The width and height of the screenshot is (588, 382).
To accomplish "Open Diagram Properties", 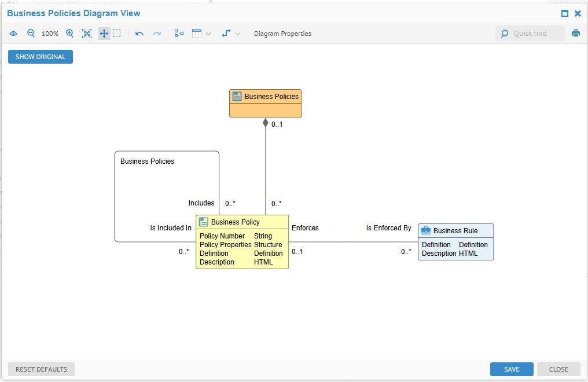I will 282,34.
